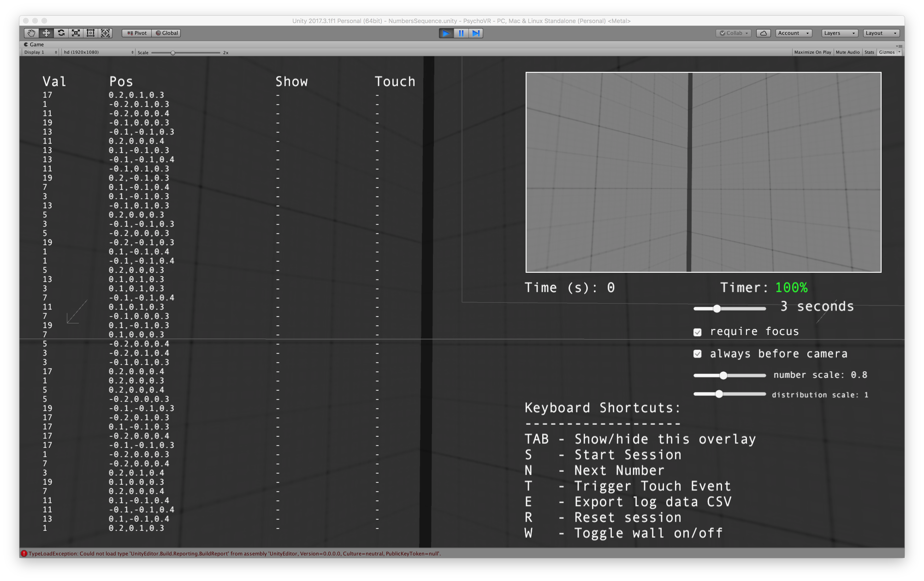Select the Rect transform tool
Viewport: 924px width, 581px height.
point(91,33)
